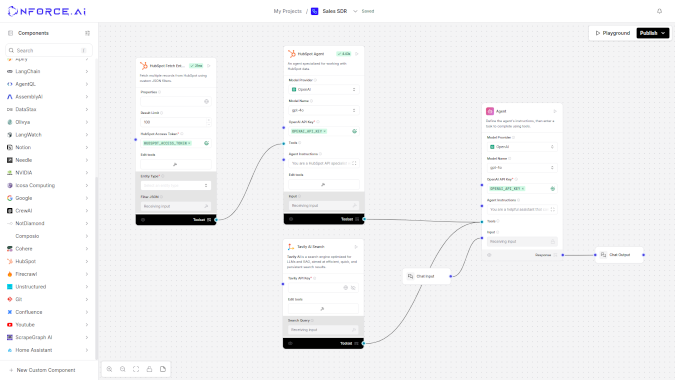Toggle eye icon on Tavily Search footer
Viewport: 675px width, 380px height.
(x=290, y=343)
